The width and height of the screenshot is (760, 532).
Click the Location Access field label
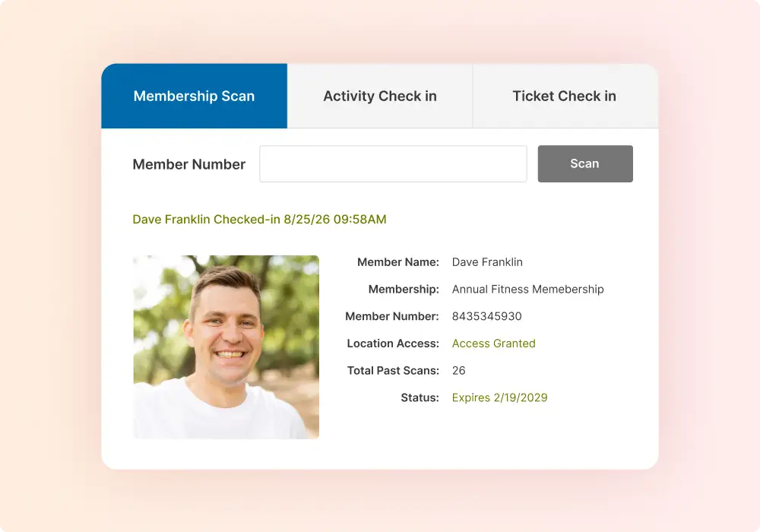(x=393, y=344)
